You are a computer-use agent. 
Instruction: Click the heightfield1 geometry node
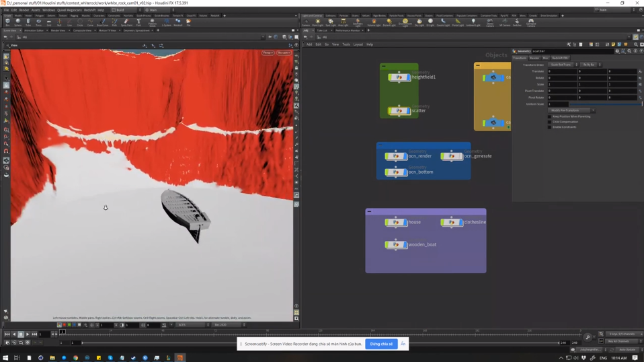click(x=399, y=77)
